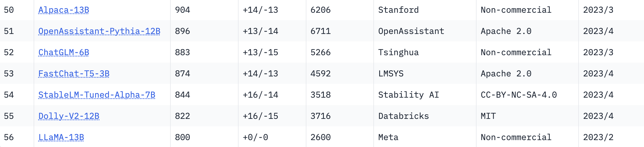
Task: Click the Stanford organization cell
Action: pyautogui.click(x=398, y=10)
